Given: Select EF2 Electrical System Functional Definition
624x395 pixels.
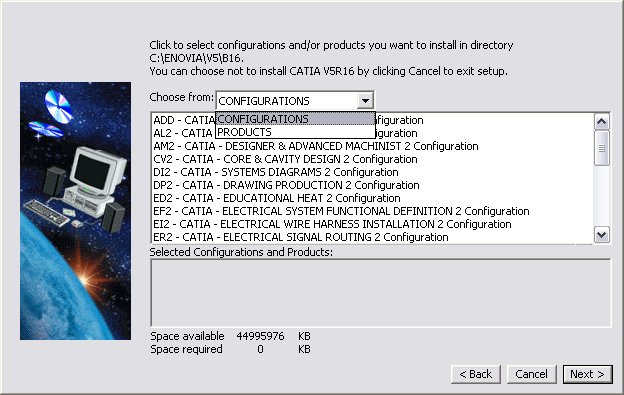Looking at the screenshot, I should [341, 211].
